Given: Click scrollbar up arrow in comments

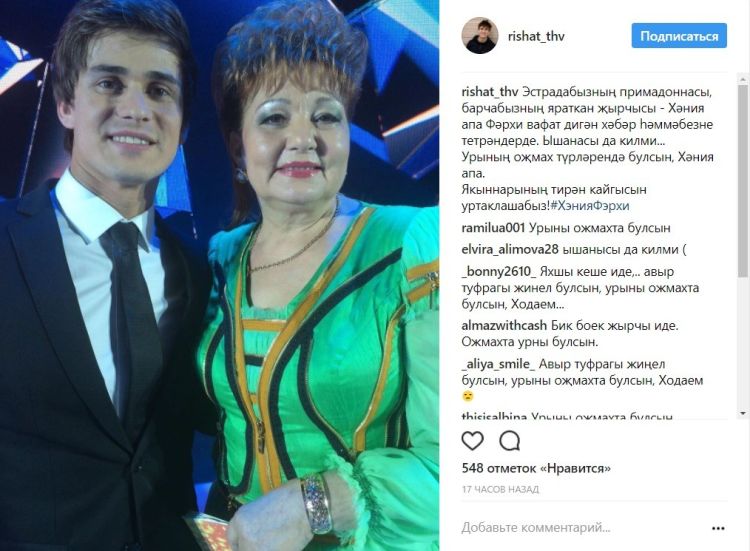Looking at the screenshot, I should tap(743, 79).
